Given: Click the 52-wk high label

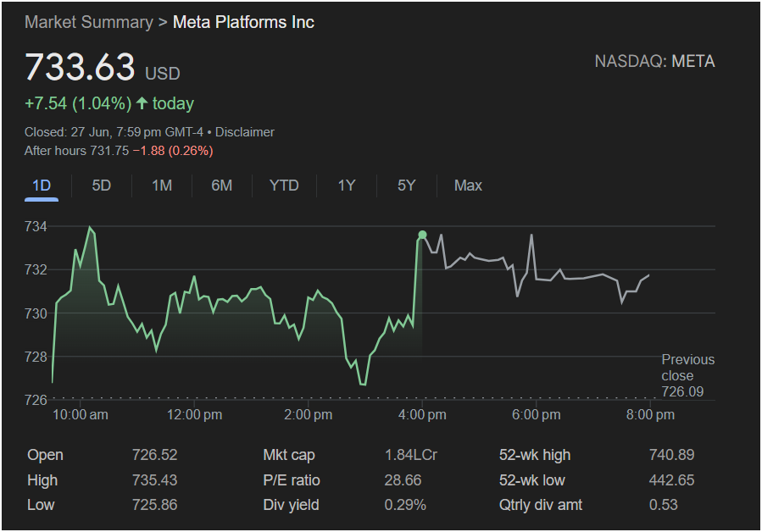Looking at the screenshot, I should pos(535,455).
